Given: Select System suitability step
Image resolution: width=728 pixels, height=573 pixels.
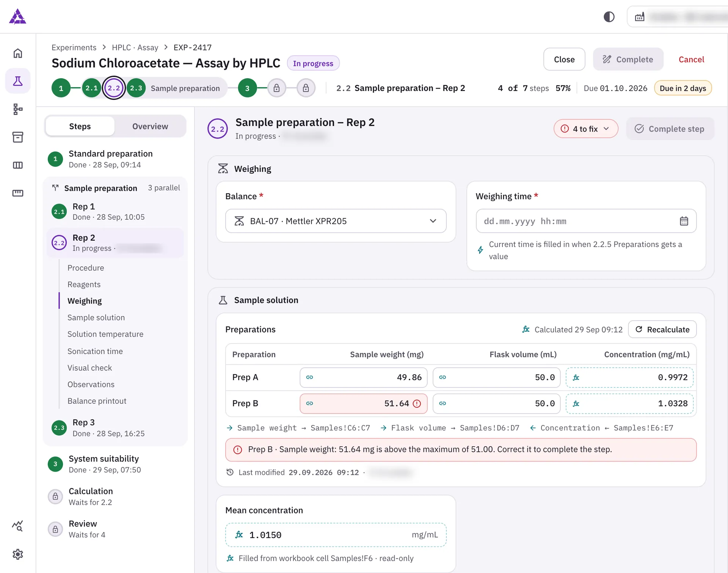Looking at the screenshot, I should [x=116, y=464].
